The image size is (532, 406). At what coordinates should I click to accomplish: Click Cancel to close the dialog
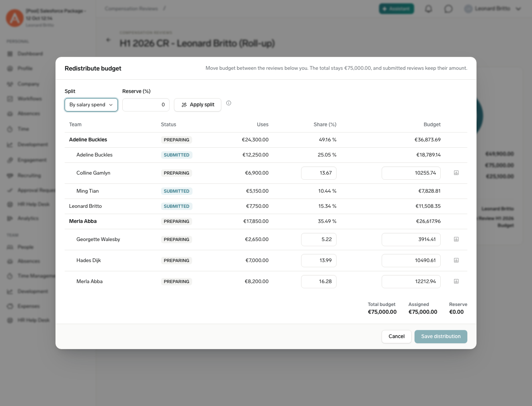pos(396,337)
